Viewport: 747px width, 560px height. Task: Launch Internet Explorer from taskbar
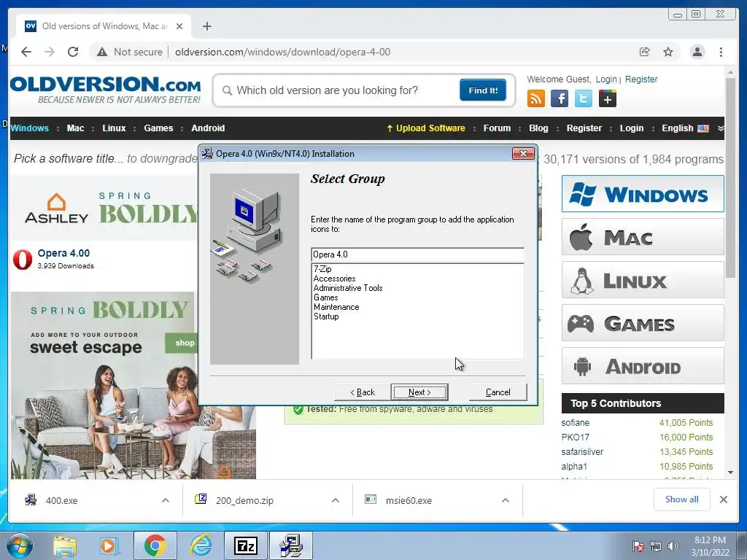[x=201, y=545]
